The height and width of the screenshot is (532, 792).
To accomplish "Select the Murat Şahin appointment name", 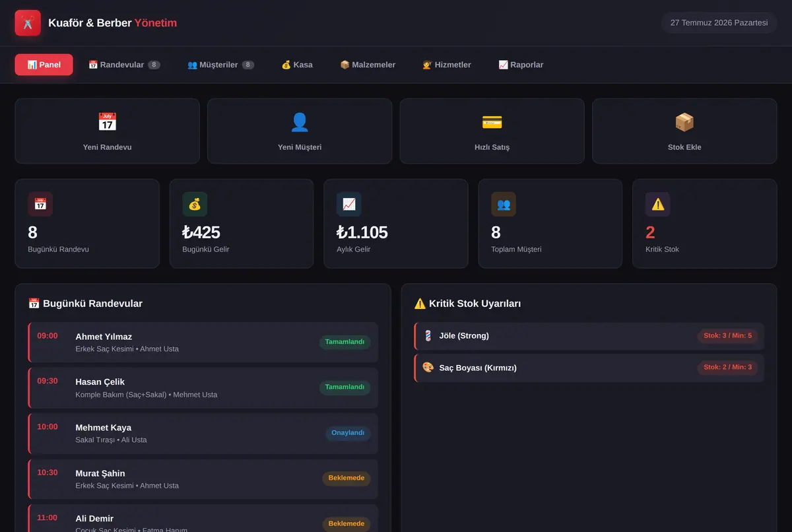I will click(x=100, y=473).
